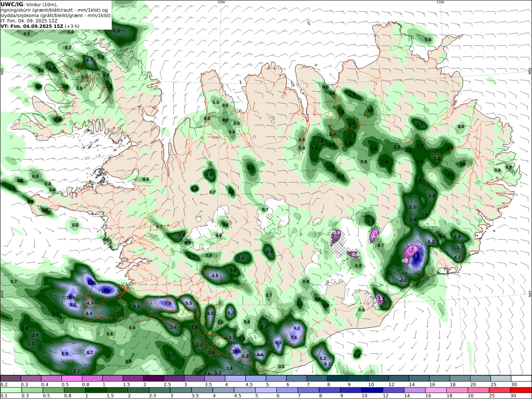
Task: Click the 4.5 precipitation value on the map
Action: pyautogui.click(x=210, y=313)
